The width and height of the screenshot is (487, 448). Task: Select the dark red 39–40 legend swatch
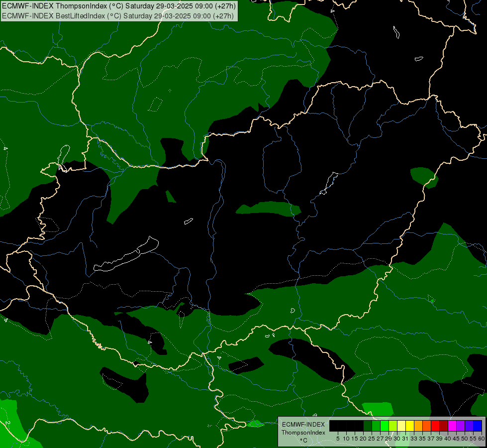pyautogui.click(x=444, y=426)
